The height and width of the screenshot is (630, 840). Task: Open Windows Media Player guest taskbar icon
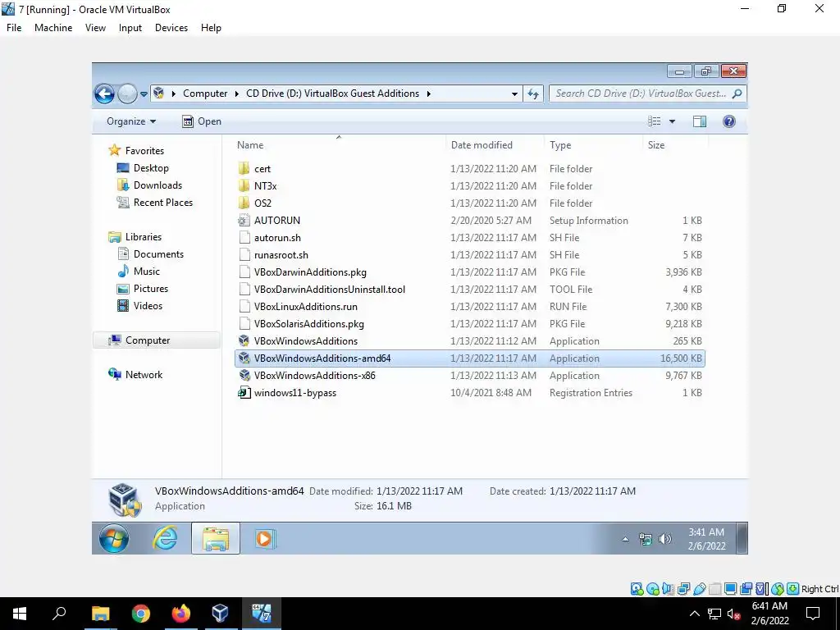pos(265,538)
